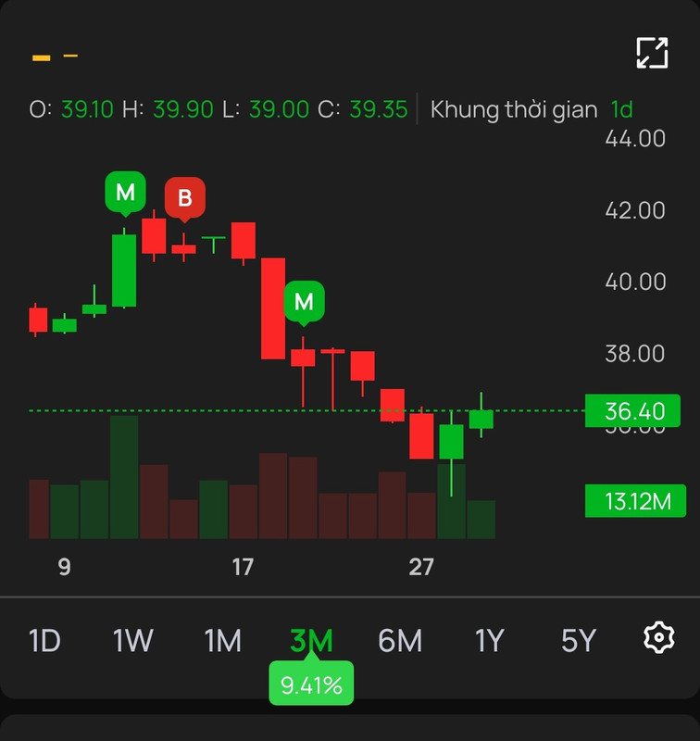Click the 42.00 price axis label
The height and width of the screenshot is (741, 700).
pos(635,210)
